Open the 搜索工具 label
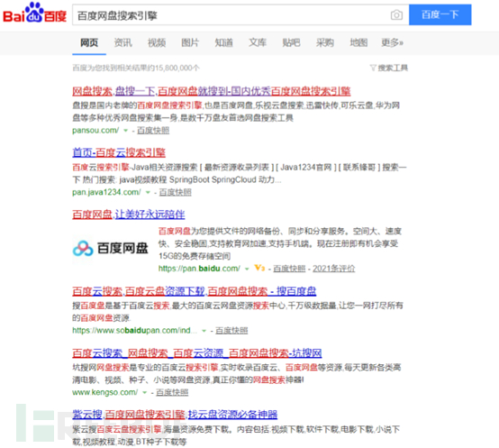This screenshot has width=499, height=448. 393,68
